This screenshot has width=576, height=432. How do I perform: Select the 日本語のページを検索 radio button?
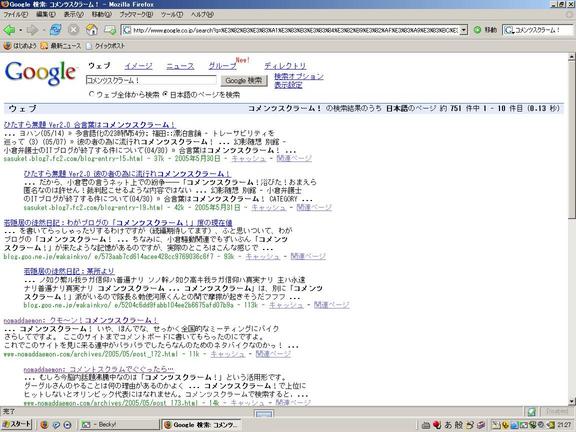pyautogui.click(x=165, y=94)
